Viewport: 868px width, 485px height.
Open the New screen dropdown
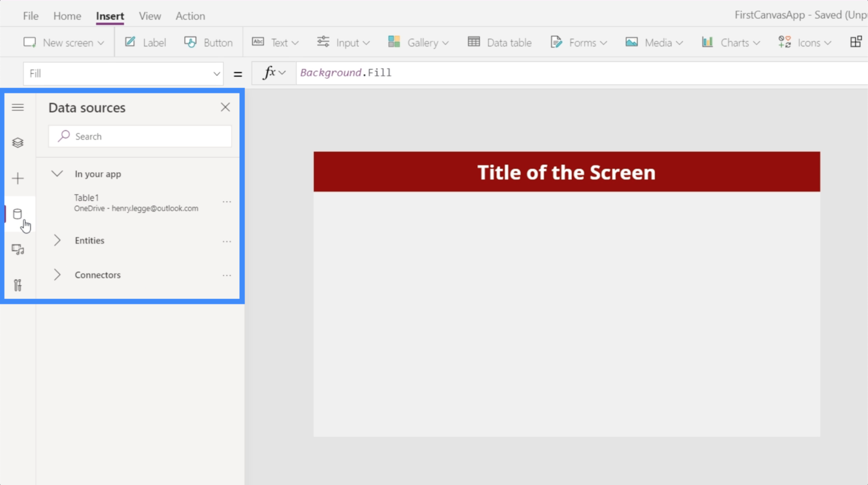click(64, 42)
